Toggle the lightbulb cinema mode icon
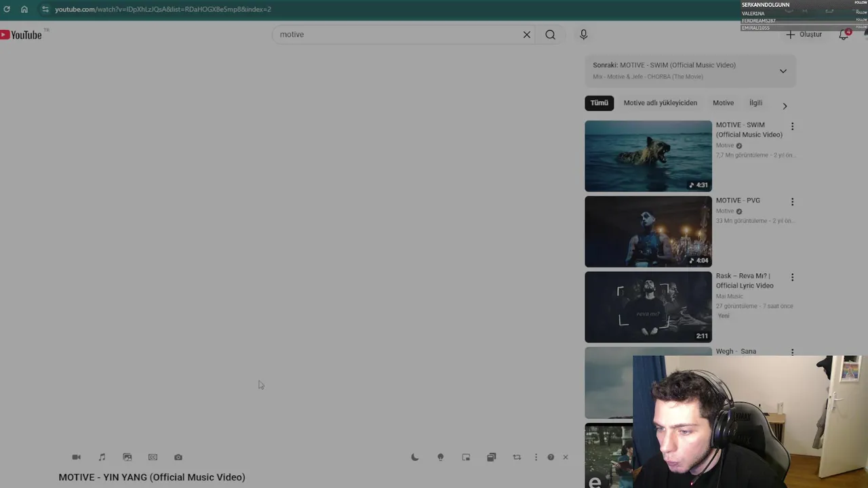 click(441, 457)
